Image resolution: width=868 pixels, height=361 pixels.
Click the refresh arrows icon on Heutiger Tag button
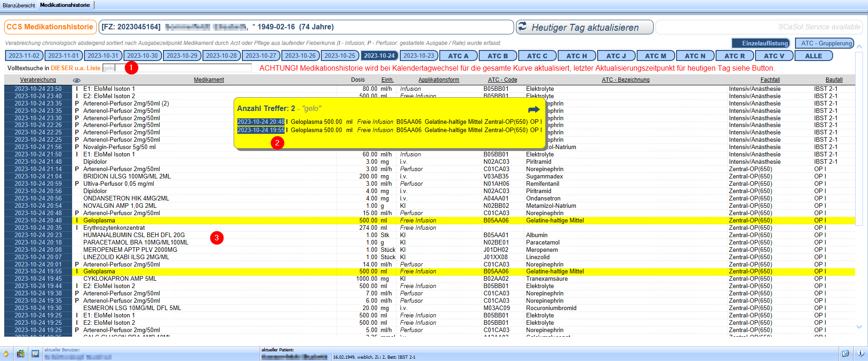[x=522, y=27]
